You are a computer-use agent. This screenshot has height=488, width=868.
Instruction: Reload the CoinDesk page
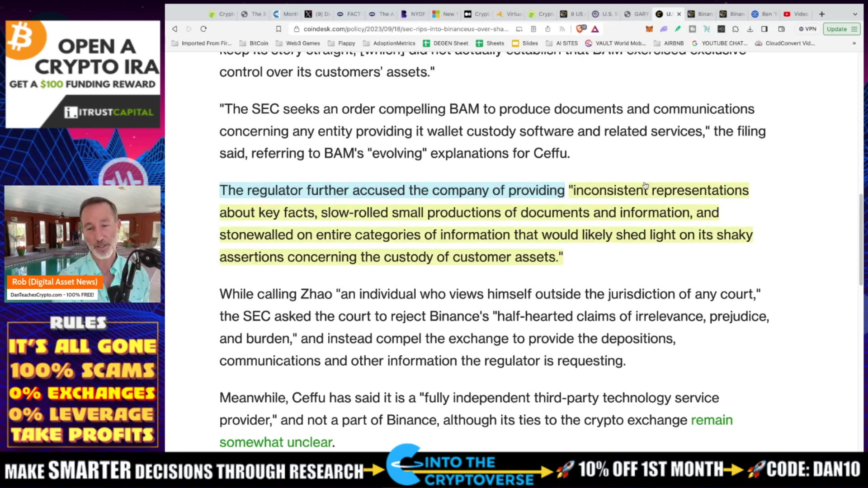203,29
